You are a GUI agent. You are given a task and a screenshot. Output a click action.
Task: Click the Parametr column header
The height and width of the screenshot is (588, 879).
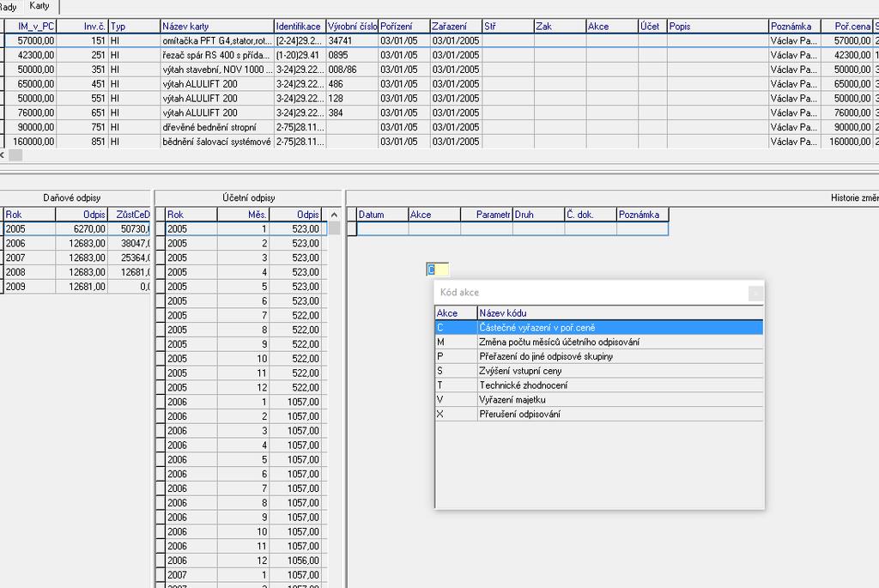click(487, 215)
